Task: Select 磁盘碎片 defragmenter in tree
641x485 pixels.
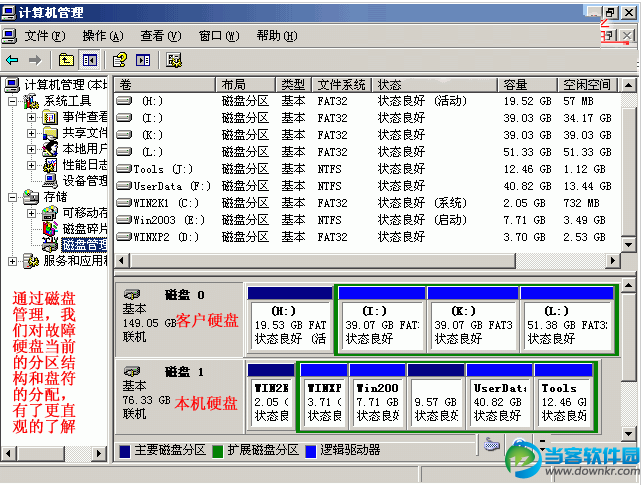Action: pyautogui.click(x=85, y=229)
